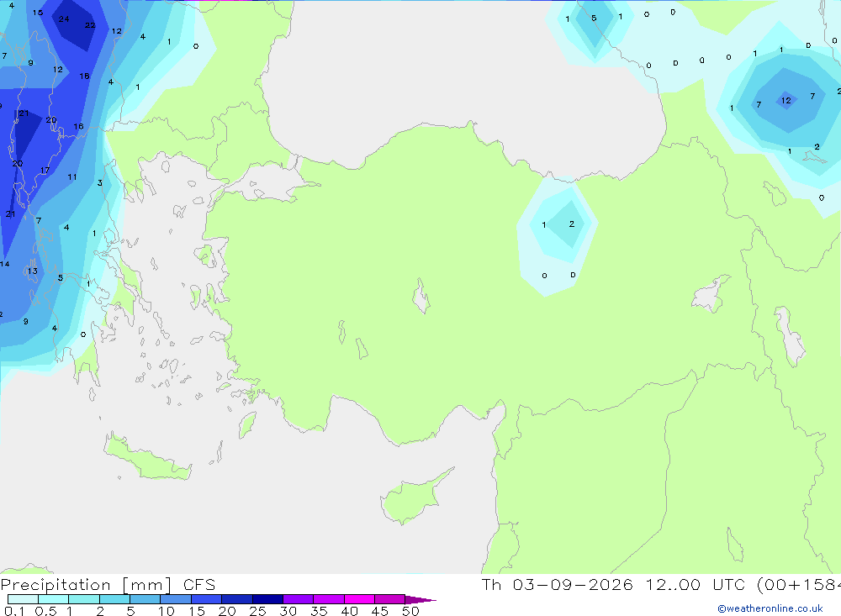Click the 35–40 mm magenta legend swatch
Viewport: 841px width, 616px height.
(328, 599)
